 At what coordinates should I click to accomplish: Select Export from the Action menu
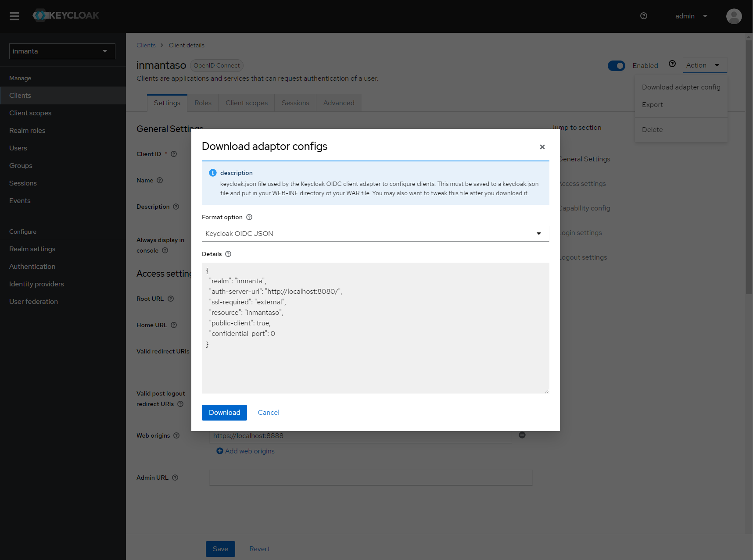652,105
